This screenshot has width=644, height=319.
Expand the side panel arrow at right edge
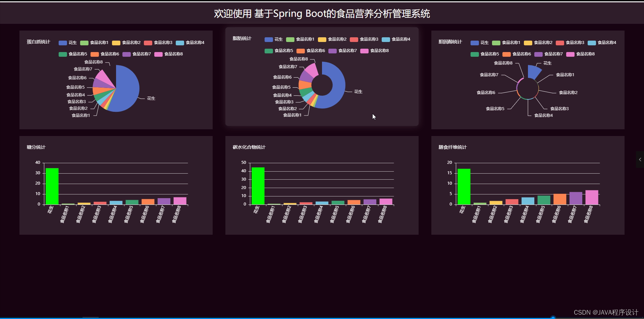[640, 159]
